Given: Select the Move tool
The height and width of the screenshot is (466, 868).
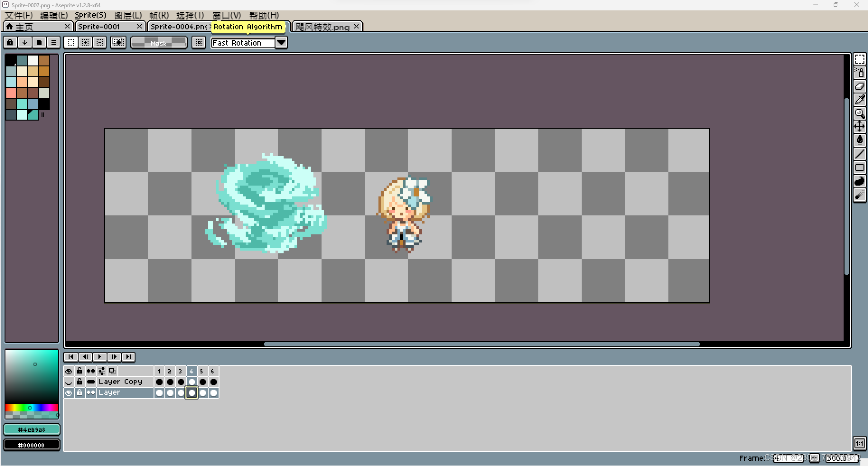Looking at the screenshot, I should (x=859, y=127).
